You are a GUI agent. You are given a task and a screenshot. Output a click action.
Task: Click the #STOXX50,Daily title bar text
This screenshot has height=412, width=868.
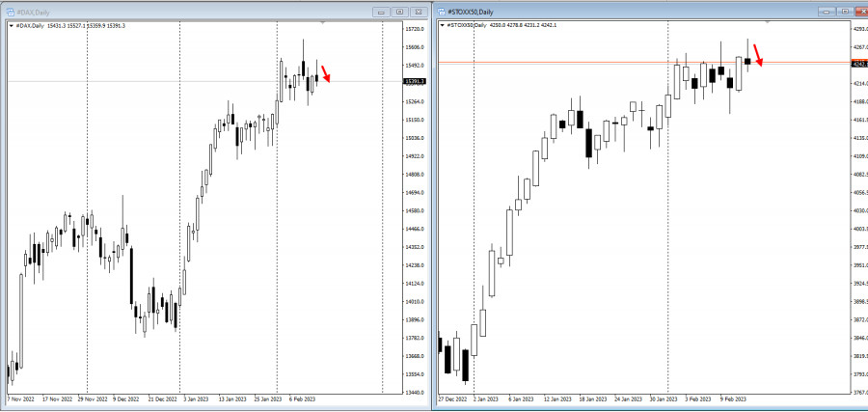click(470, 12)
